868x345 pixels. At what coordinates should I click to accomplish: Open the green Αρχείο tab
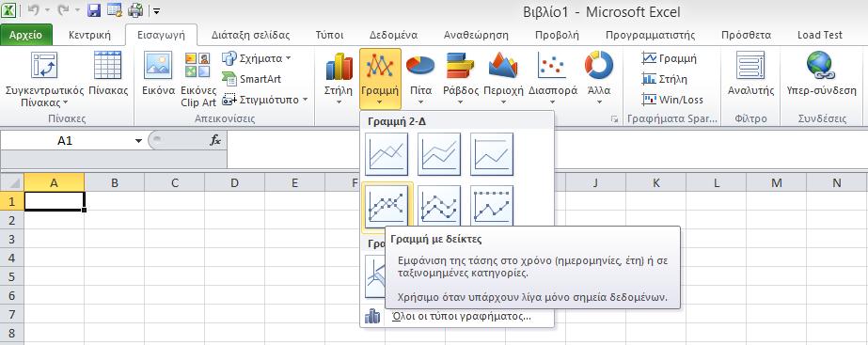pos(26,35)
